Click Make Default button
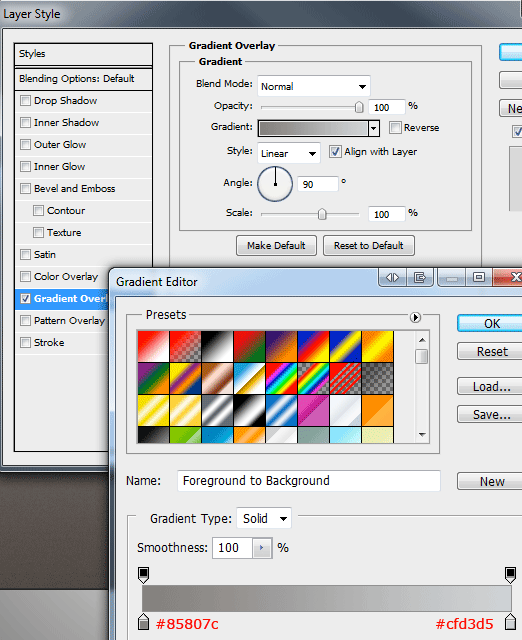Image resolution: width=522 pixels, height=640 pixels. 276,245
